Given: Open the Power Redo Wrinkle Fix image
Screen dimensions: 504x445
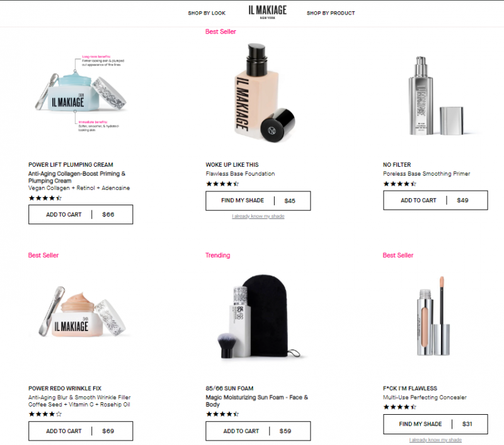Looking at the screenshot, I should tap(82, 312).
